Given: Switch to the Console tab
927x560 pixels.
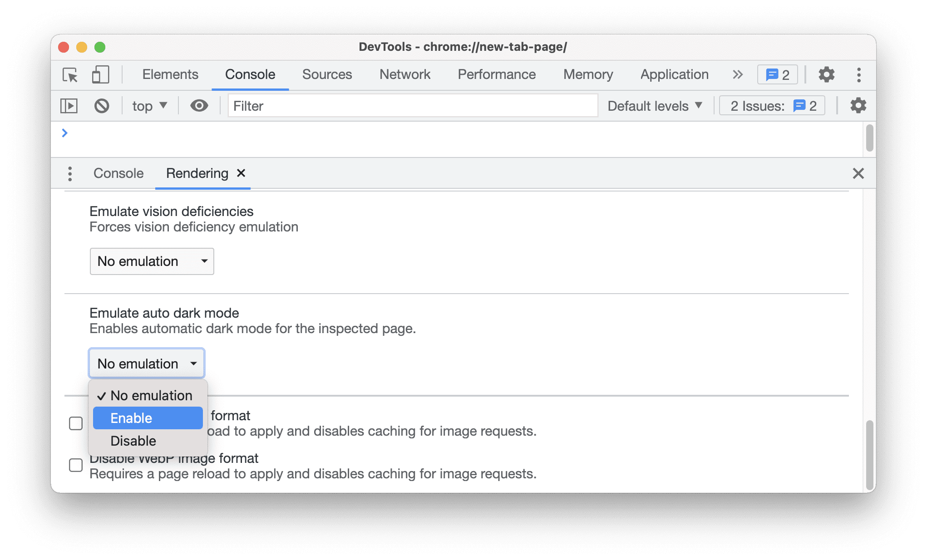Looking at the screenshot, I should (x=118, y=173).
